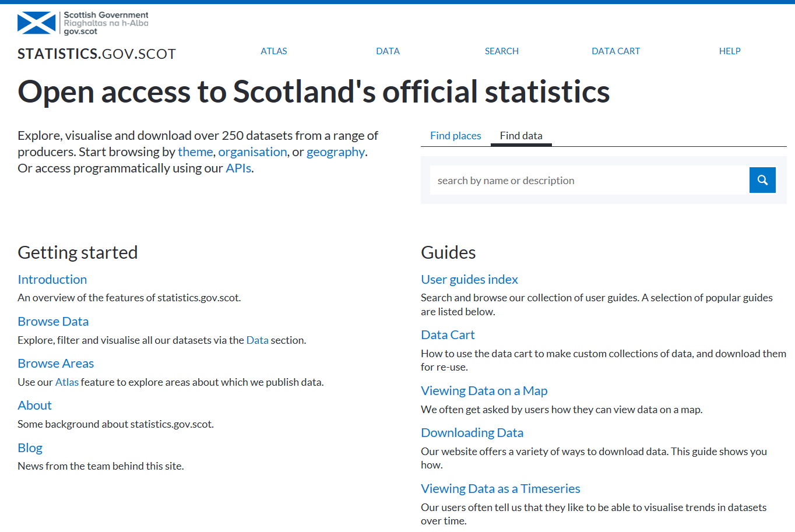Screen dimensions: 795x532
Task: Go to SEARCH in top navigation
Action: (501, 51)
